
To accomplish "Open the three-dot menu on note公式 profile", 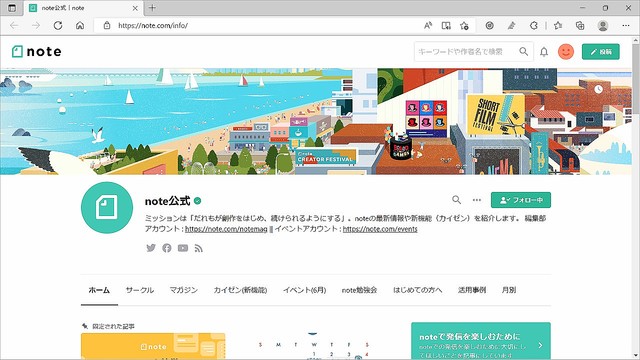I will (477, 200).
